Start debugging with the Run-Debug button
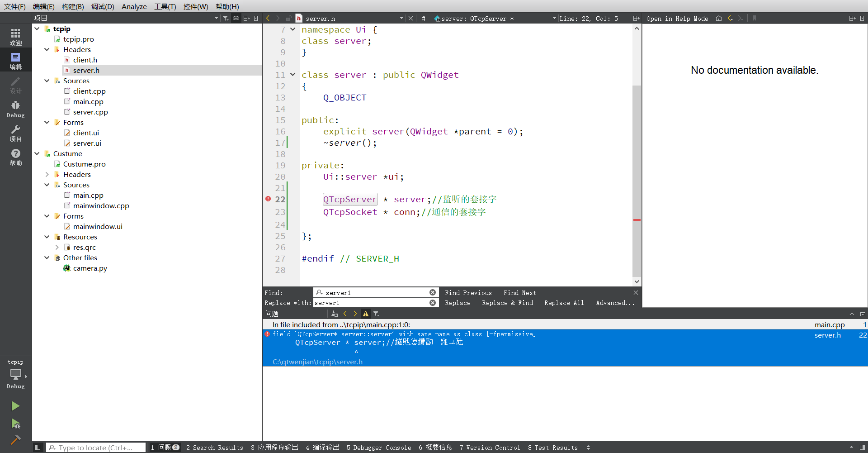Viewport: 868px width, 453px height. tap(15, 424)
